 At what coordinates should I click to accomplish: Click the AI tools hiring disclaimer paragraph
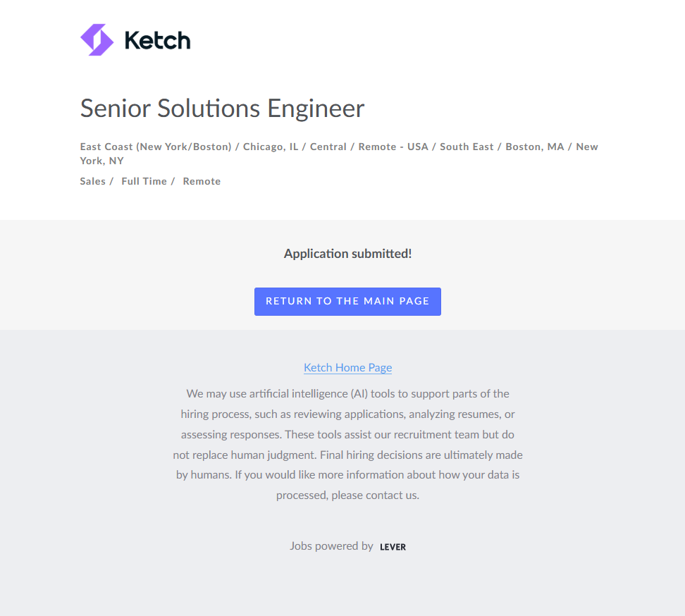[x=347, y=434]
